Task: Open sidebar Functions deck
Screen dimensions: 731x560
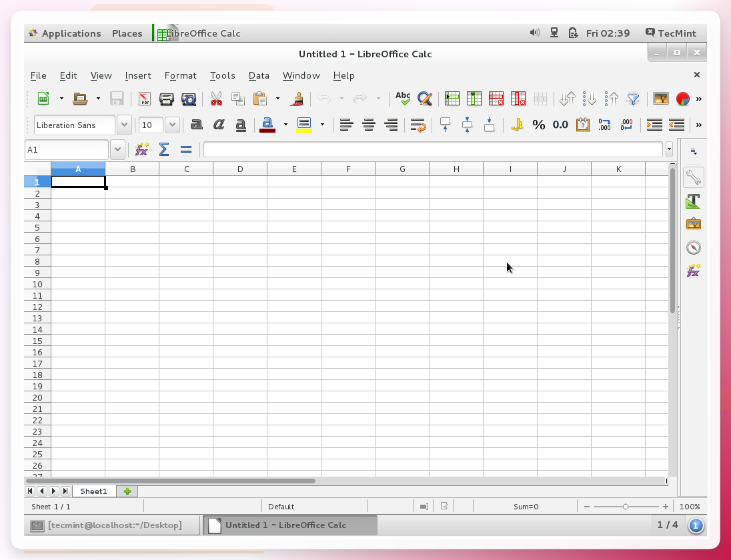Action: 693,271
